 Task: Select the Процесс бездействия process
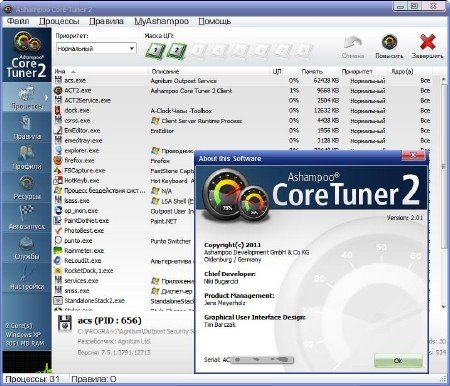pyautogui.click(x=105, y=191)
